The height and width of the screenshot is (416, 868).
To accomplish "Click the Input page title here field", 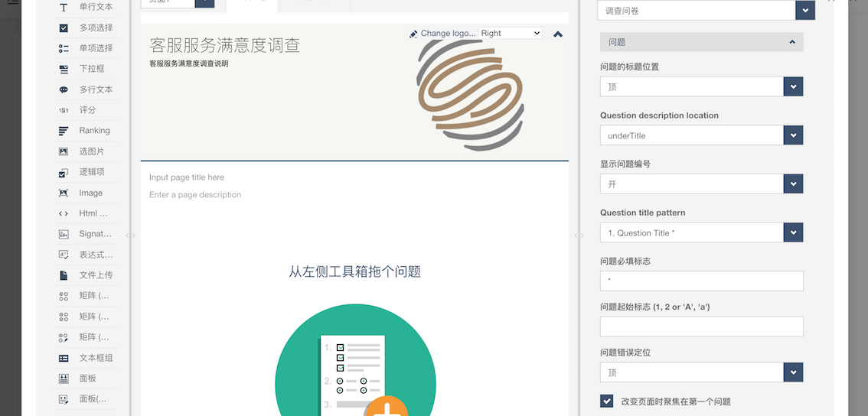I will point(187,177).
